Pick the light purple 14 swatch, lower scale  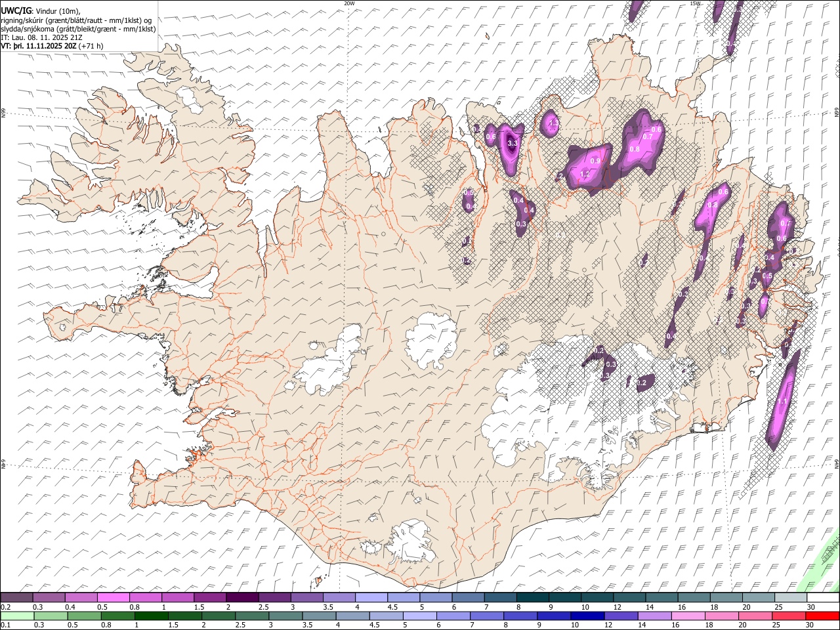(654, 616)
